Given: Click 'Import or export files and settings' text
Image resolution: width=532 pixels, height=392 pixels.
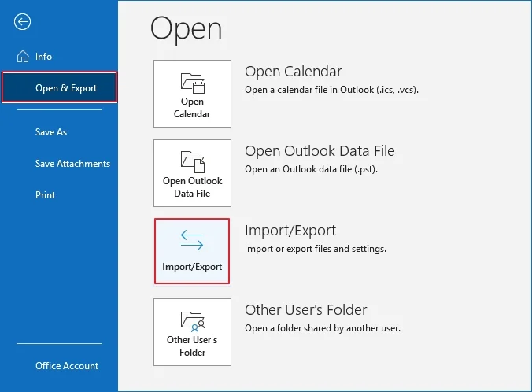Looking at the screenshot, I should (x=316, y=249).
